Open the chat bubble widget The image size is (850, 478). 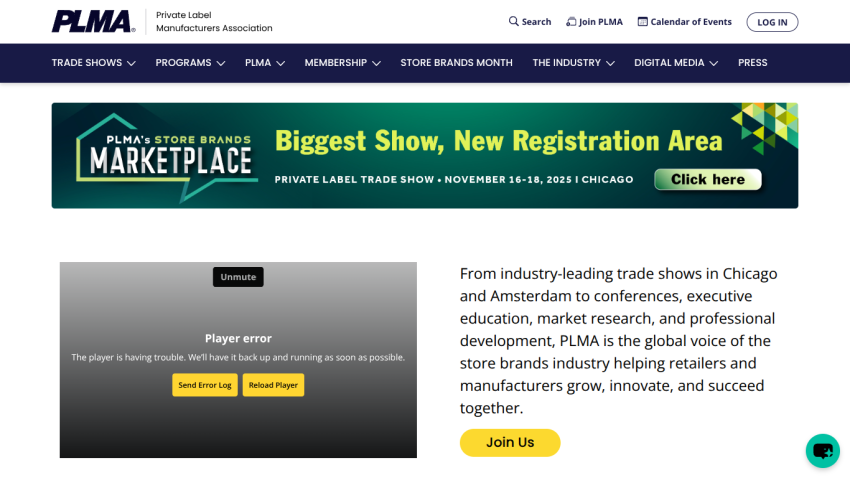(822, 450)
